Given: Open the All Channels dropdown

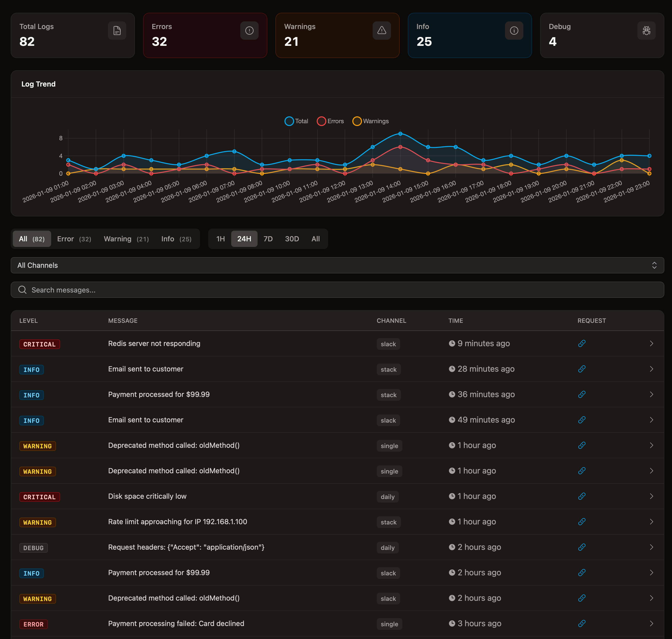Looking at the screenshot, I should (x=337, y=265).
